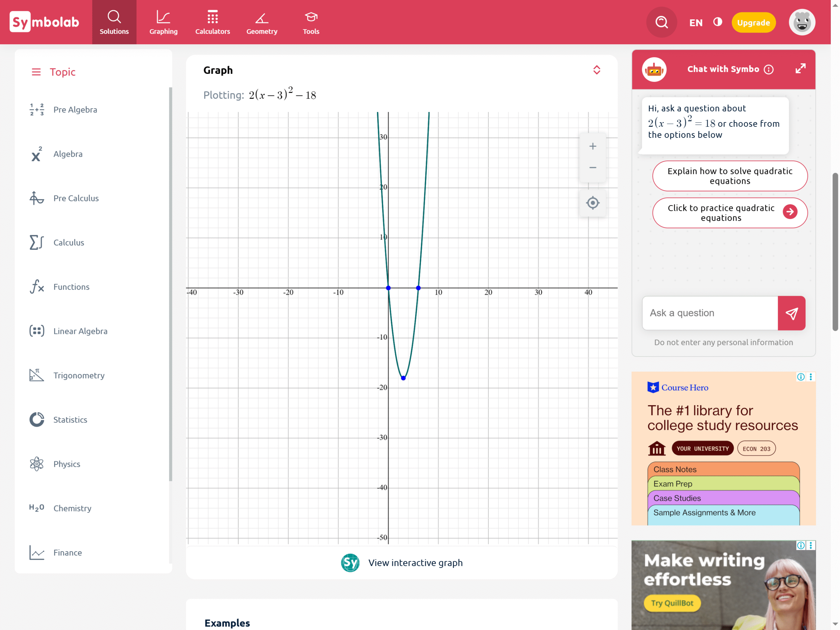Click the parabola vertex point
The width and height of the screenshot is (840, 630).
(403, 378)
